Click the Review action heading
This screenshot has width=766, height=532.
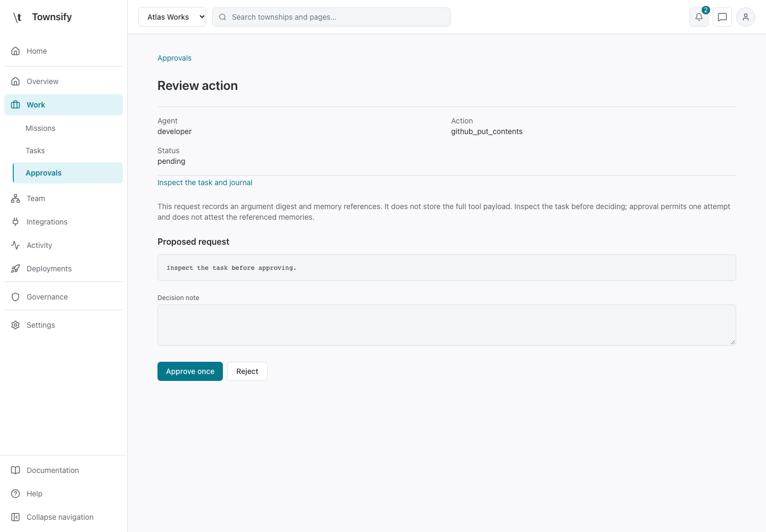(x=197, y=86)
